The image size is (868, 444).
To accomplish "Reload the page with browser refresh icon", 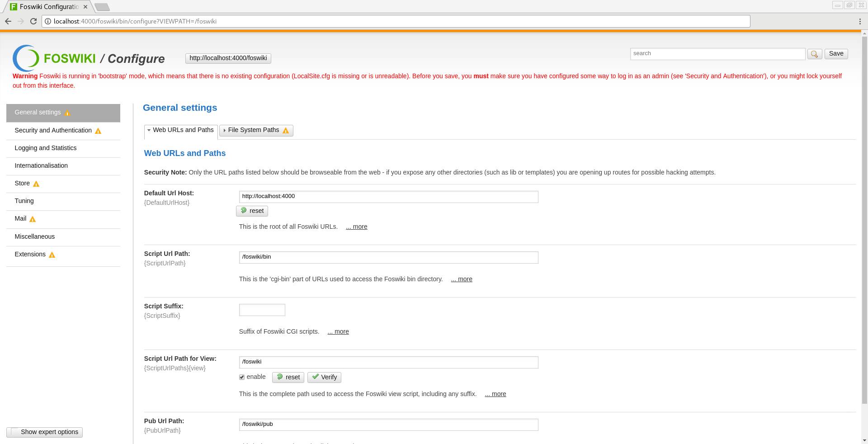I will click(x=33, y=21).
